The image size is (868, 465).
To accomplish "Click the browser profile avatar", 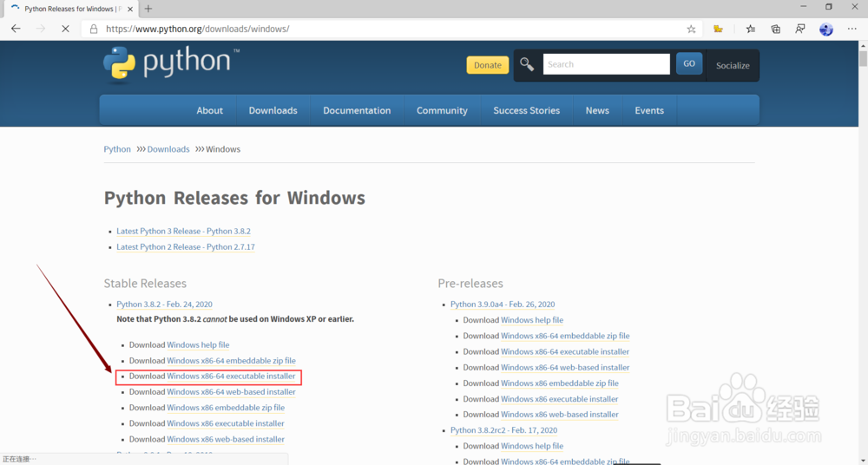I will (826, 29).
